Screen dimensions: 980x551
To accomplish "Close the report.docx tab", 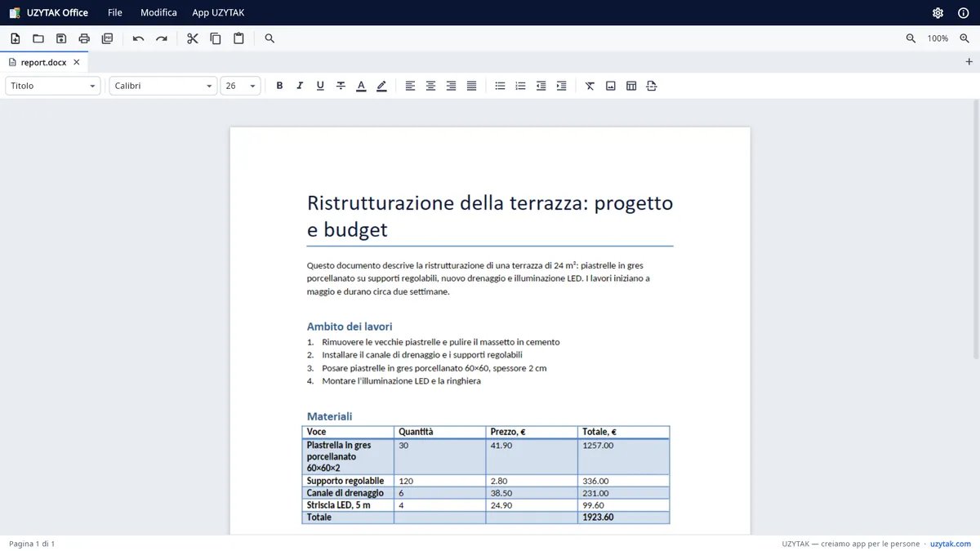I will 77,62.
